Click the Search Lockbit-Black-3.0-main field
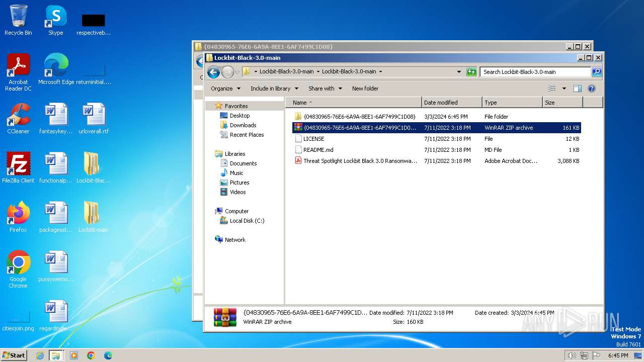The width and height of the screenshot is (644, 362). [536, 72]
